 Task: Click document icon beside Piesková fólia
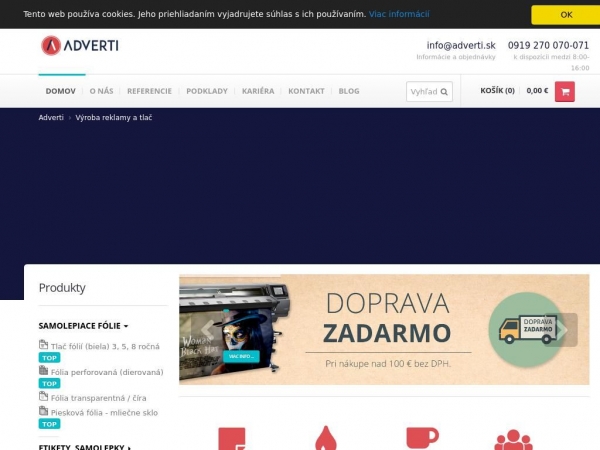pyautogui.click(x=43, y=411)
